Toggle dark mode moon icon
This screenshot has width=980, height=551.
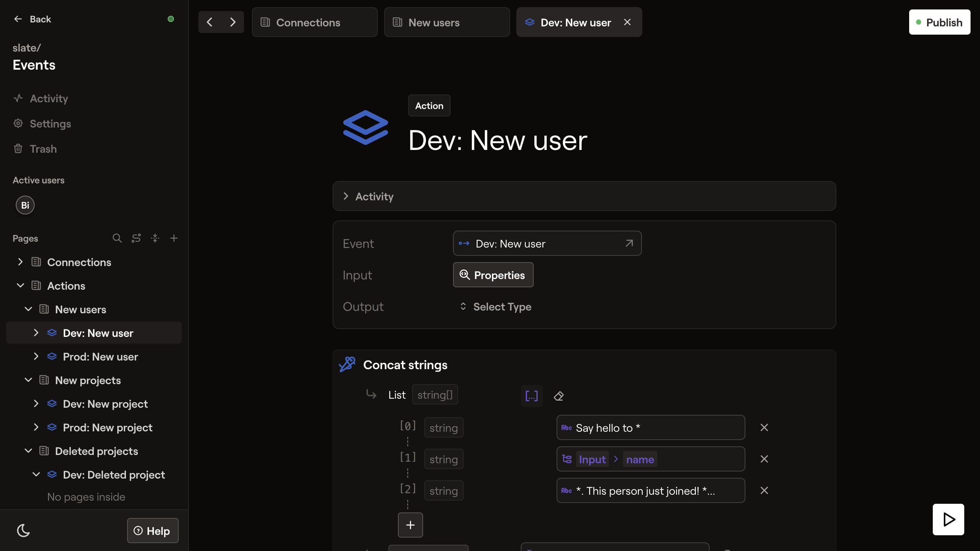[24, 531]
